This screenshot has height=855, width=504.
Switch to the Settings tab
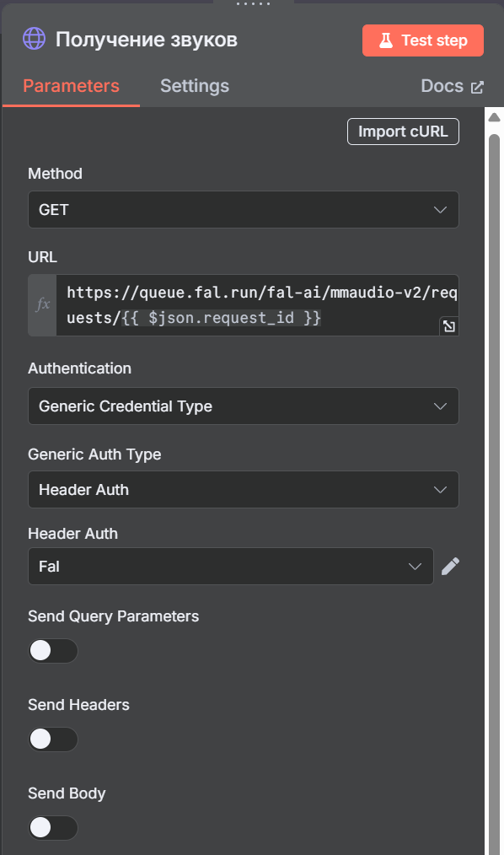click(195, 86)
